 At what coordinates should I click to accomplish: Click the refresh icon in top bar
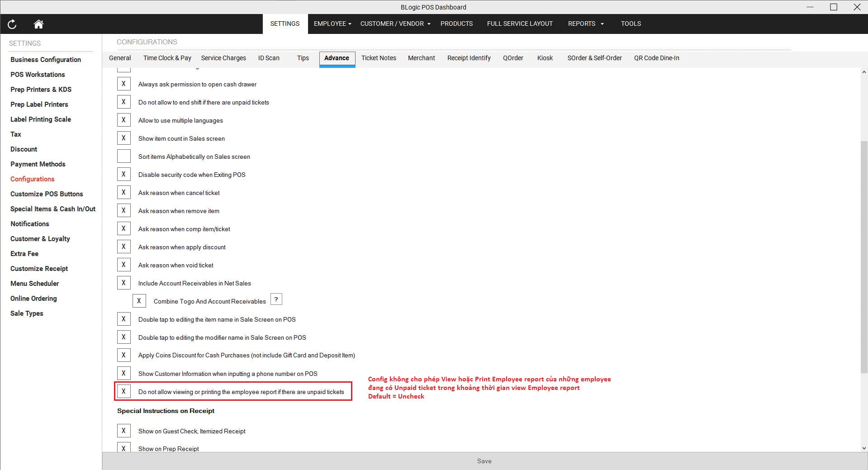(x=12, y=24)
